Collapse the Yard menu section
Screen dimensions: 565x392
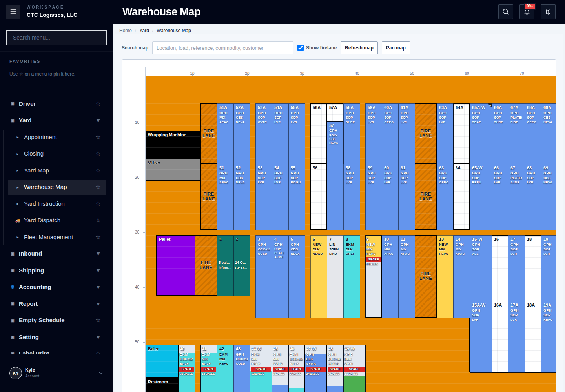coord(98,120)
